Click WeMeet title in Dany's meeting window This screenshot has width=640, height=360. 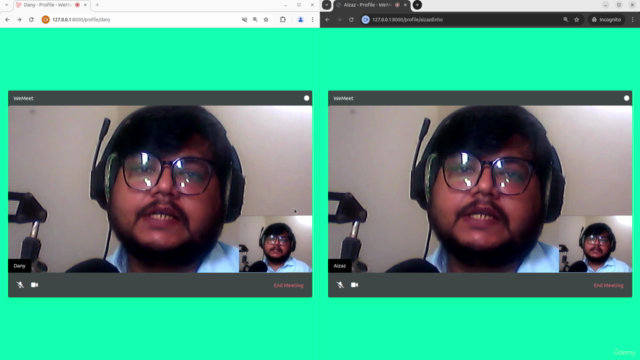point(24,98)
